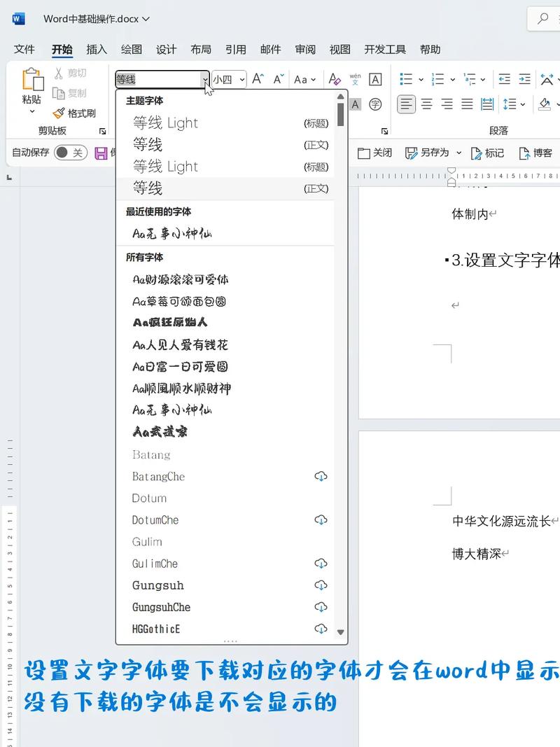The height and width of the screenshot is (747, 560).
Task: Toggle the highlighted justify alignment button
Action: [x=406, y=104]
